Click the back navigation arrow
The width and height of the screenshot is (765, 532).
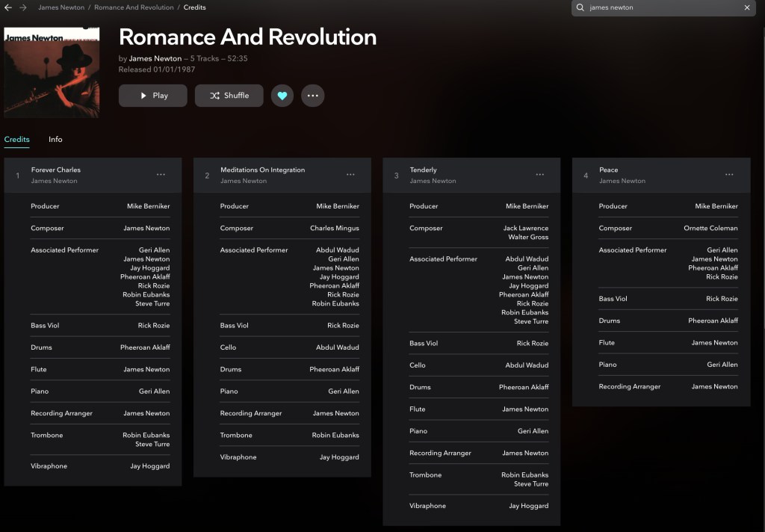pyautogui.click(x=8, y=7)
